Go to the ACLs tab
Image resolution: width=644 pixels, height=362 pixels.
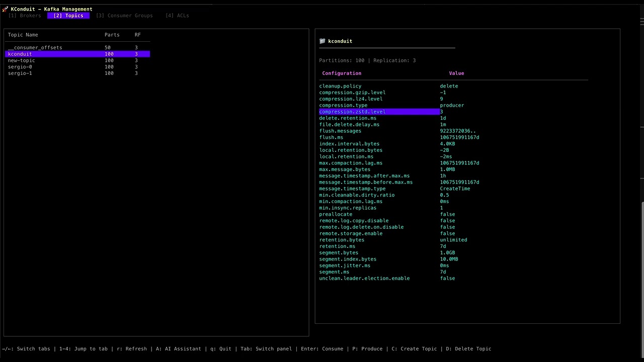(177, 16)
